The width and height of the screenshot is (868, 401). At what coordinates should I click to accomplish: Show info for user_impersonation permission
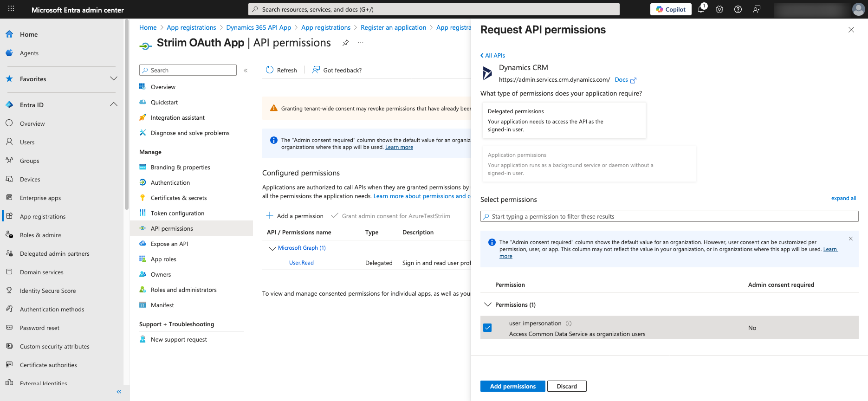click(x=569, y=323)
